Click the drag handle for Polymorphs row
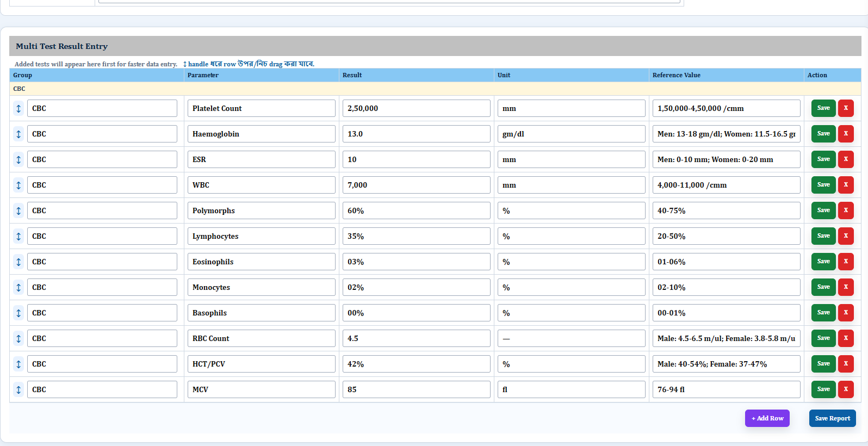The width and height of the screenshot is (868, 446). click(x=18, y=210)
